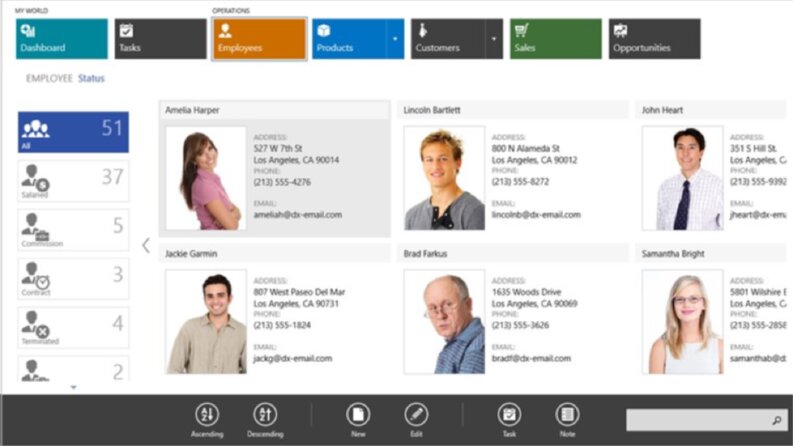Collapse the filter panel with left chevron
This screenshot has width=793, height=446.
(x=146, y=245)
